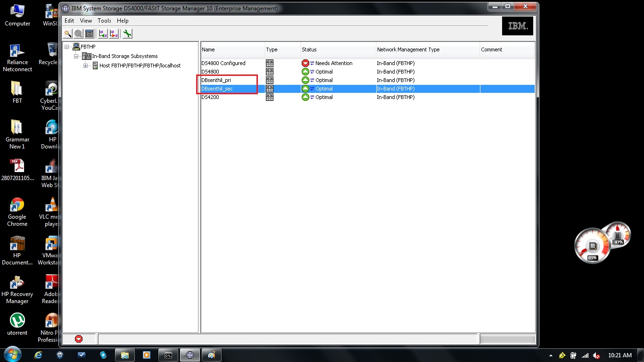Open the Storage Manager icon in the taskbar
The height and width of the screenshot is (362, 644).
pyautogui.click(x=190, y=354)
